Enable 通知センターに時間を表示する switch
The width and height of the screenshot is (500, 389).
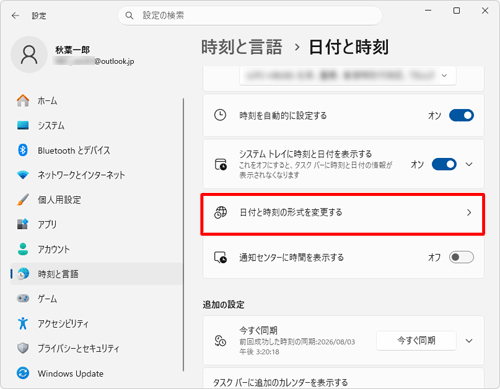pos(461,257)
